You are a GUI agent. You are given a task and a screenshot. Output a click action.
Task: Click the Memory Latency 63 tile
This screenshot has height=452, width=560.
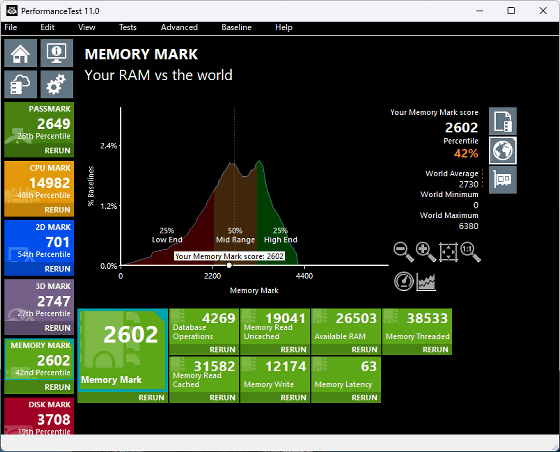click(346, 375)
